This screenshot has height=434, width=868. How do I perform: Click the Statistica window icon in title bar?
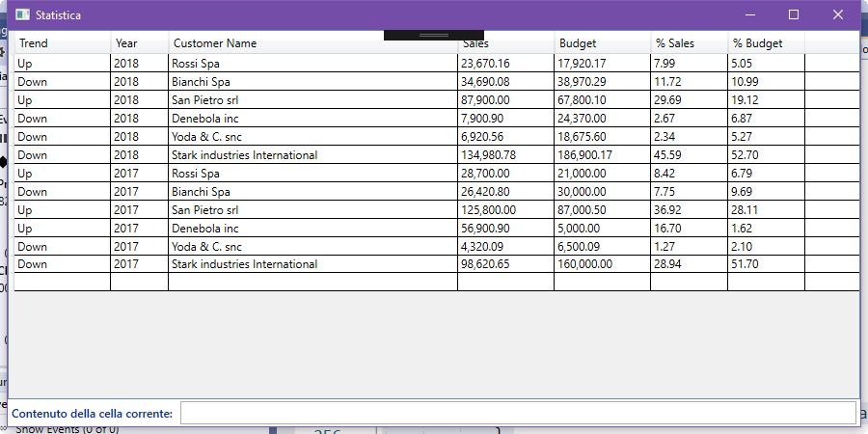[x=22, y=15]
